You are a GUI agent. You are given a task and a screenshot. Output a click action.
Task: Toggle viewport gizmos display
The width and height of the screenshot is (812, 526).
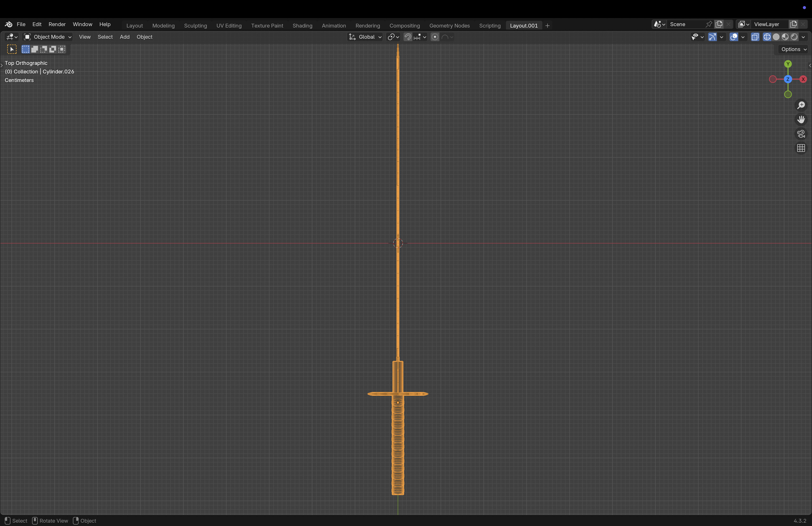coord(712,37)
